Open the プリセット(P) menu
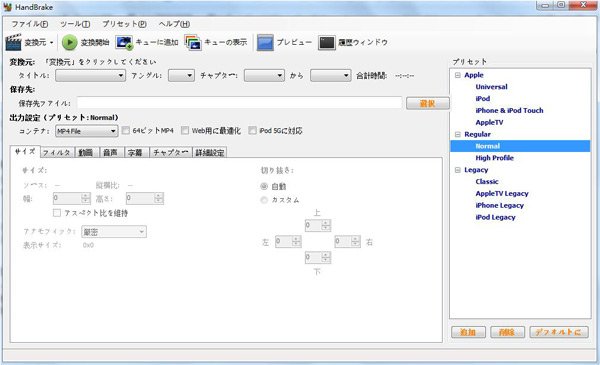 (x=124, y=24)
